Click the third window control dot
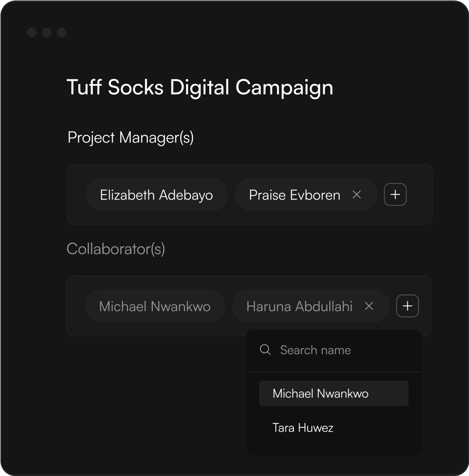This screenshot has width=469, height=476. (x=62, y=32)
